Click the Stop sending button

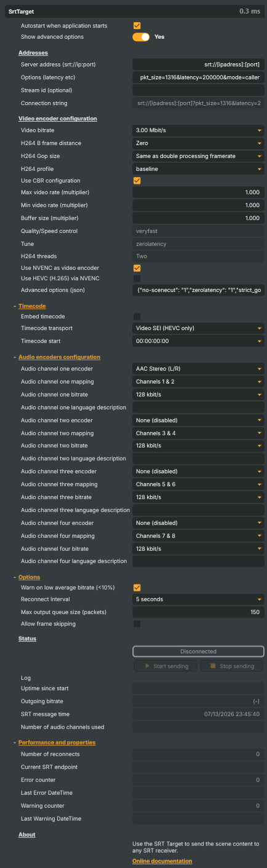tap(232, 666)
